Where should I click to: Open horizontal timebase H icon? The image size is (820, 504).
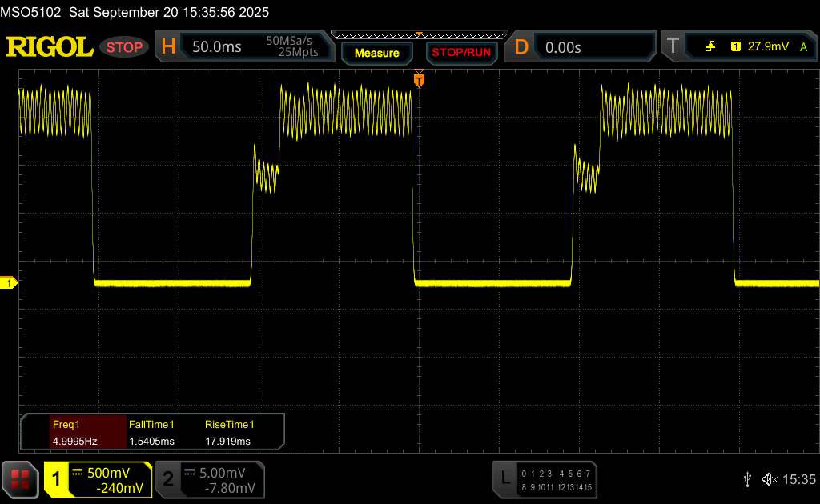pyautogui.click(x=168, y=47)
